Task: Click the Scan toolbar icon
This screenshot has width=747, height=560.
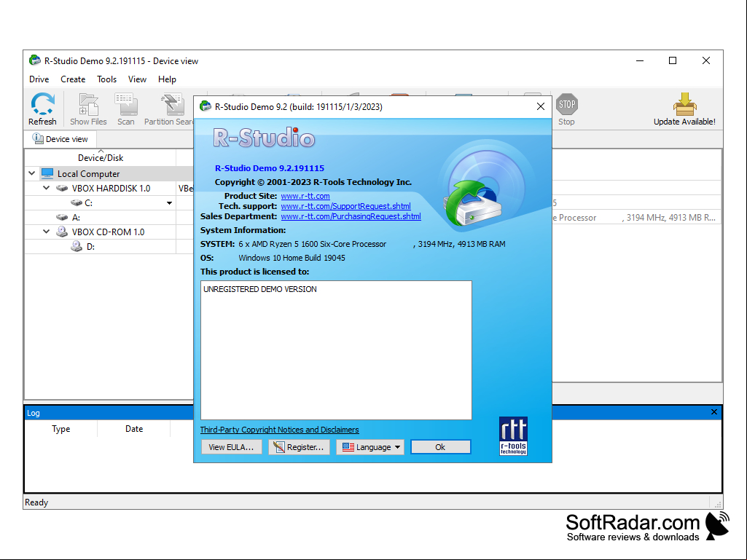Action: 126,104
